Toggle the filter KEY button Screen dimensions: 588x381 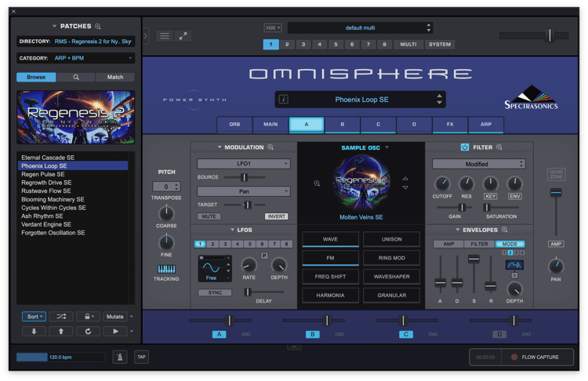(x=491, y=196)
